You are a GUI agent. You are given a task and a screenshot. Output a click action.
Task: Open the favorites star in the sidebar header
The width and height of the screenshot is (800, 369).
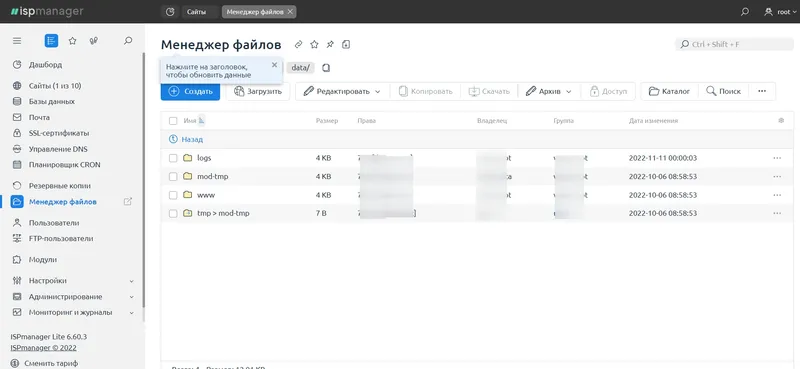pyautogui.click(x=72, y=41)
